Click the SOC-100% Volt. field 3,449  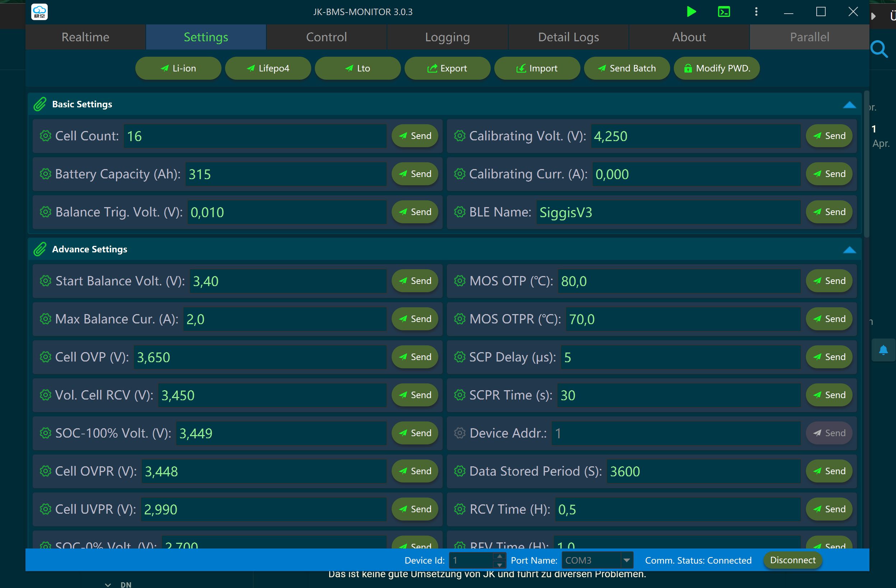coord(281,433)
